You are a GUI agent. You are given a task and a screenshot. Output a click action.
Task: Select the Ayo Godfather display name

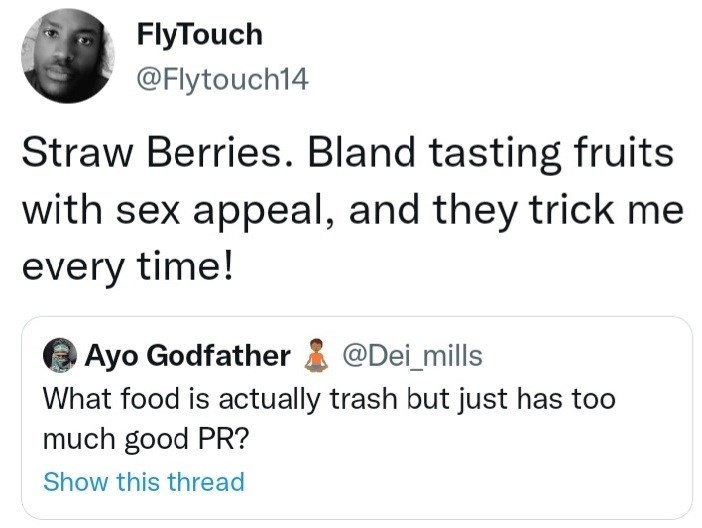[187, 356]
